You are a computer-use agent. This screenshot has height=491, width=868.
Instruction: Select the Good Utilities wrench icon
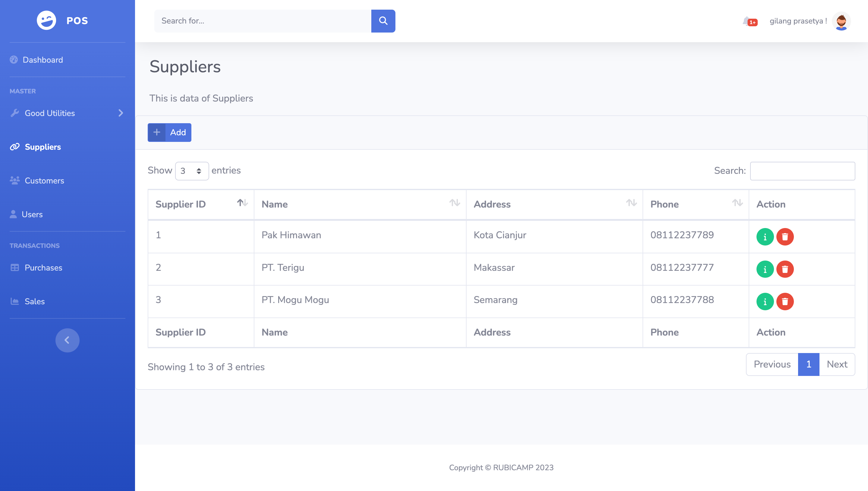click(15, 113)
